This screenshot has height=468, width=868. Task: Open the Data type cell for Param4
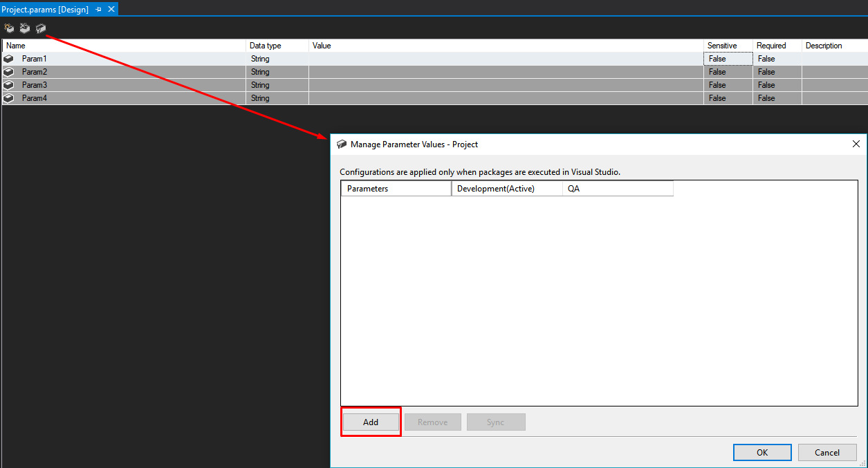point(277,98)
